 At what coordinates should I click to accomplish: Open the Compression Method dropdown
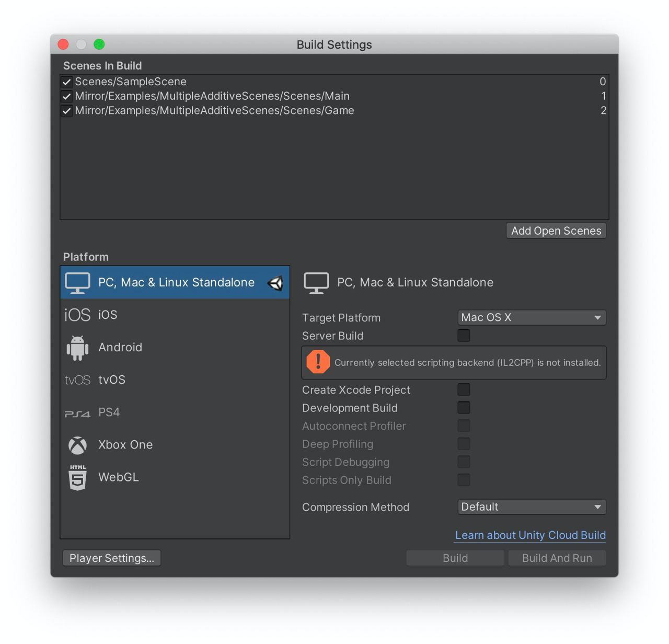coord(532,507)
